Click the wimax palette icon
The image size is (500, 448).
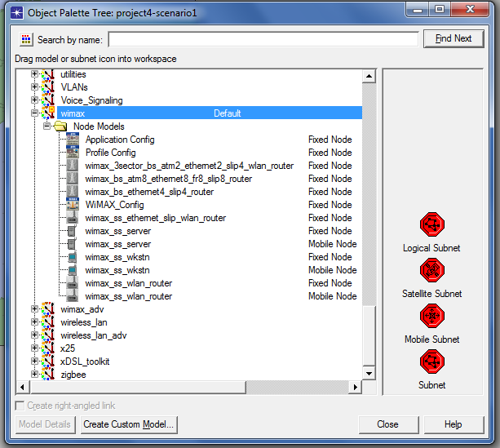tap(48, 113)
